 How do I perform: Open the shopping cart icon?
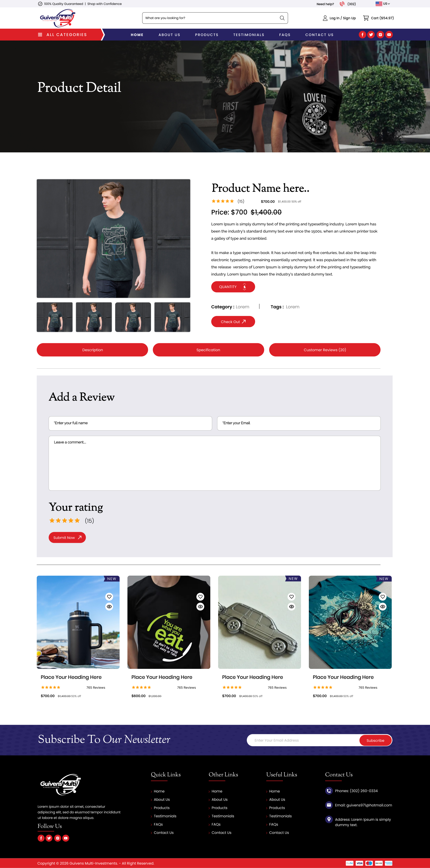click(x=365, y=18)
